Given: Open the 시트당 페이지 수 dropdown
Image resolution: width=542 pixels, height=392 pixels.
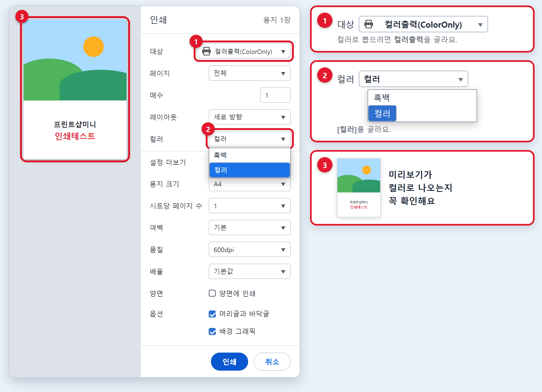Looking at the screenshot, I should click(250, 206).
